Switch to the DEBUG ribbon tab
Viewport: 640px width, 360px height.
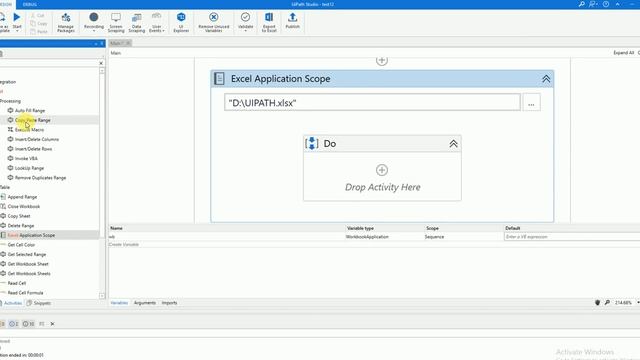point(29,4)
